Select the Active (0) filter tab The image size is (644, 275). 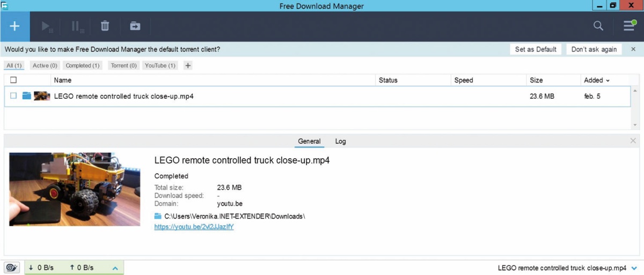45,65
